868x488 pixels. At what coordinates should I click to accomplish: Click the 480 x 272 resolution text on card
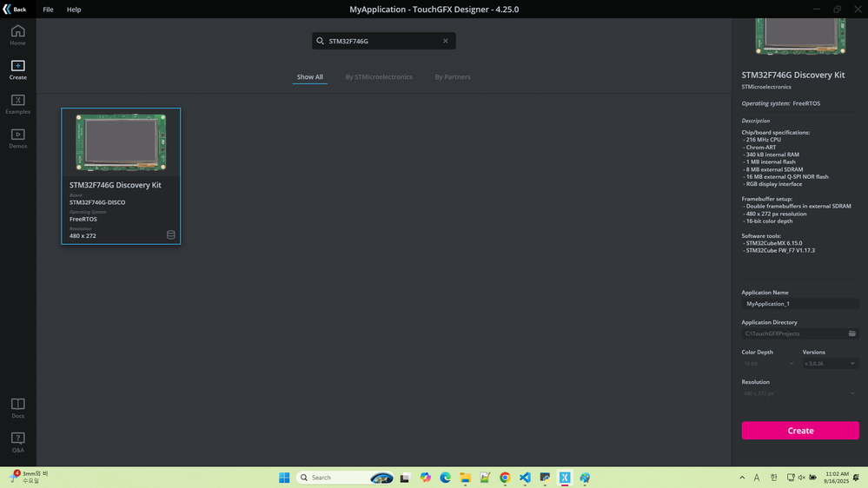click(83, 235)
